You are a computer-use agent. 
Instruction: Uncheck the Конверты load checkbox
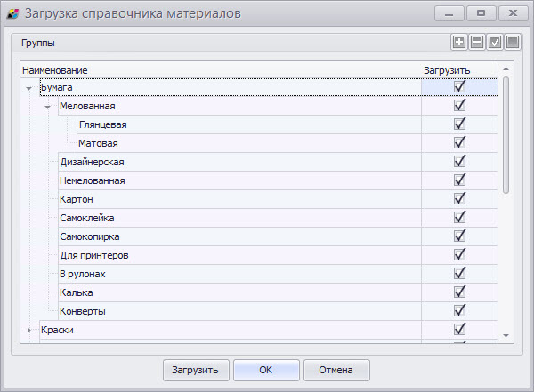click(x=459, y=310)
